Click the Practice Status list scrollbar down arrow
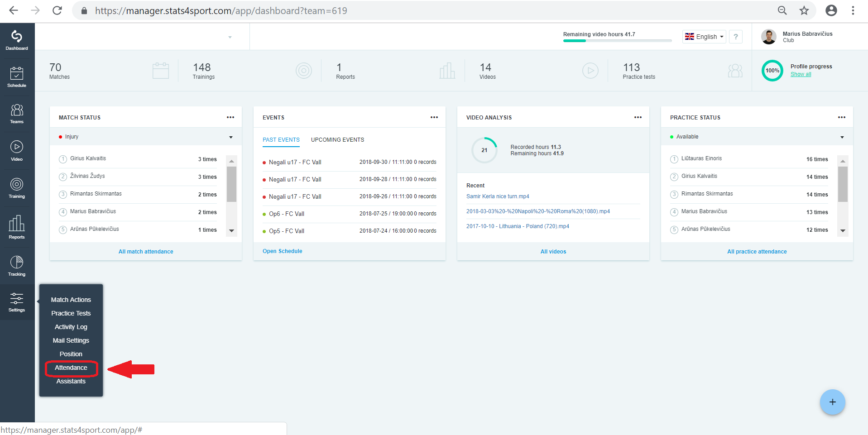This screenshot has height=435, width=868. [x=843, y=231]
